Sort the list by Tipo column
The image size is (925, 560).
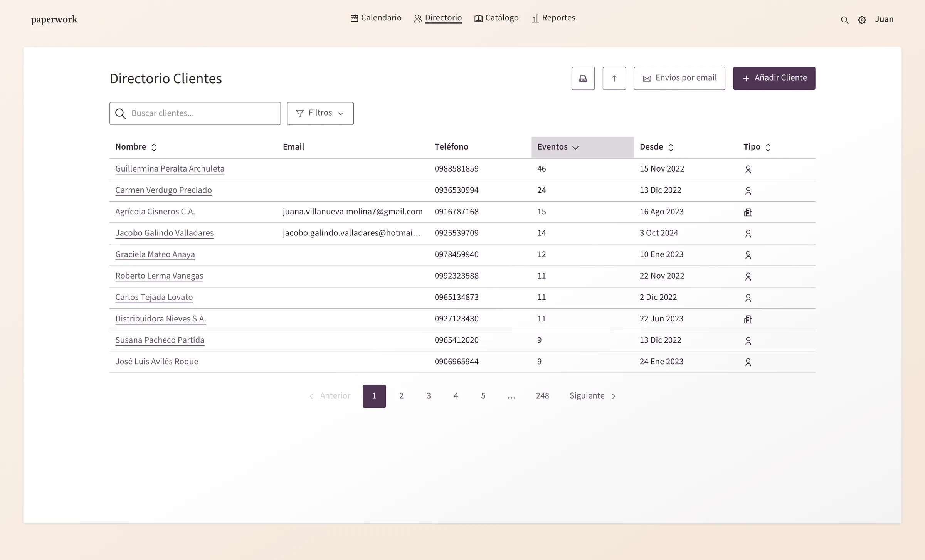click(757, 147)
